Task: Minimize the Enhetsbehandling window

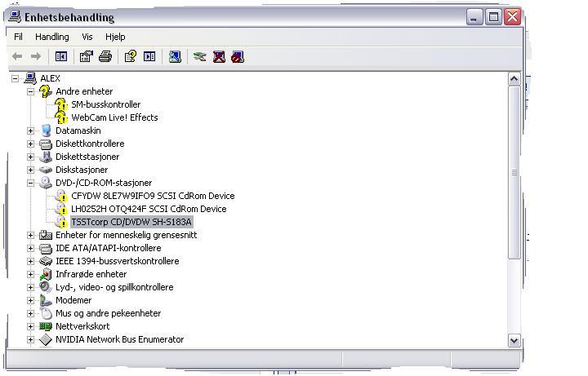Action: [474, 17]
